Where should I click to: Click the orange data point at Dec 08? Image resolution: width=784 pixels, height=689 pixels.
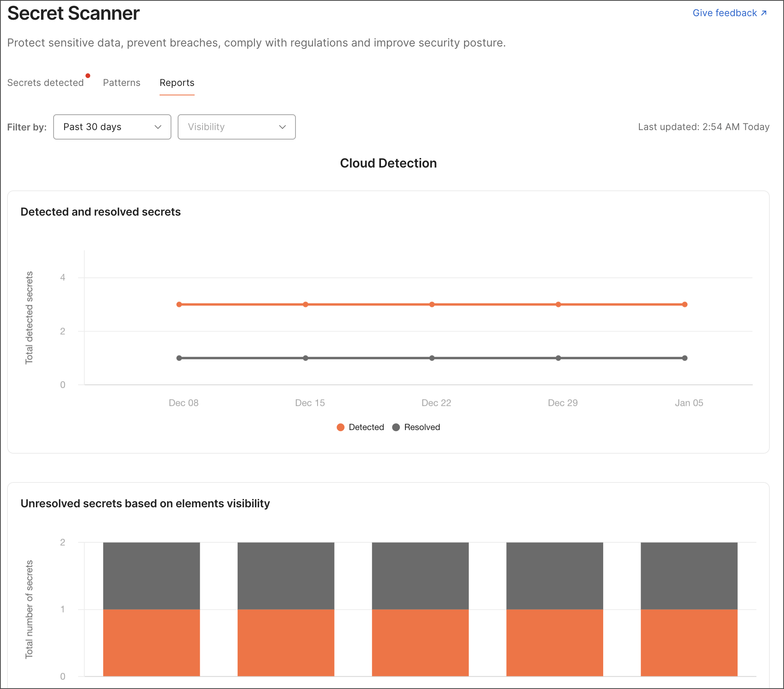179,304
